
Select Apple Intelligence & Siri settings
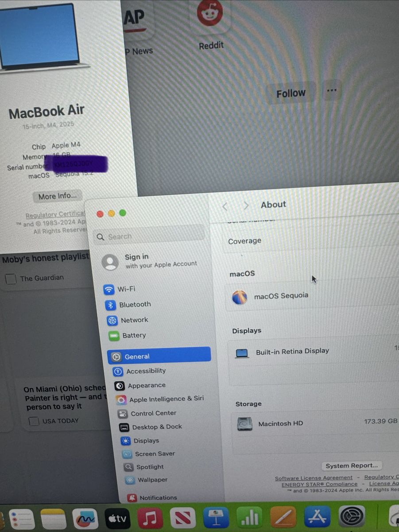(x=166, y=399)
